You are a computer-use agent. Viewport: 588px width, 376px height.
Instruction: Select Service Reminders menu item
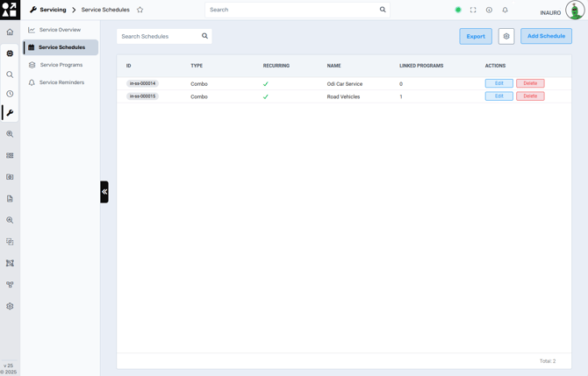[61, 82]
